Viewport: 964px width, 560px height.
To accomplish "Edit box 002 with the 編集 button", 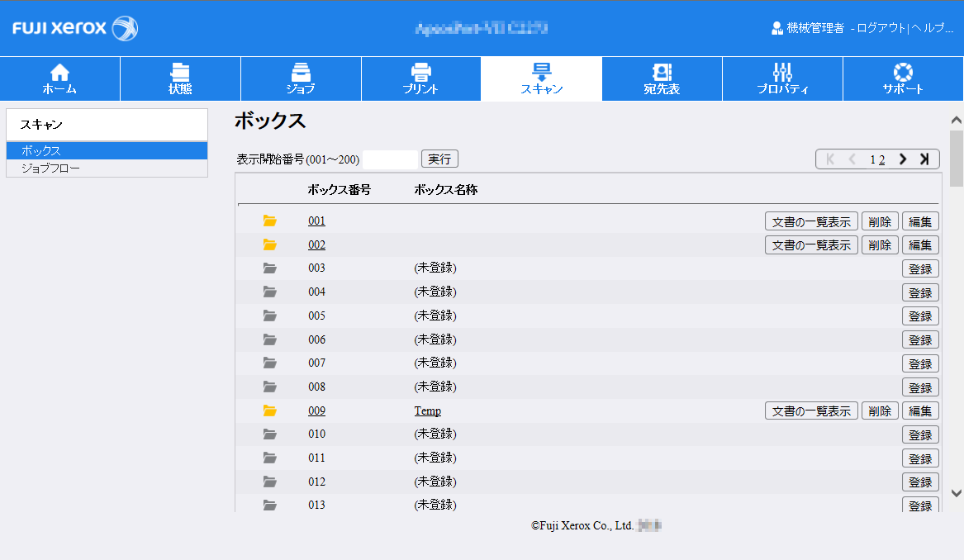I will point(920,244).
